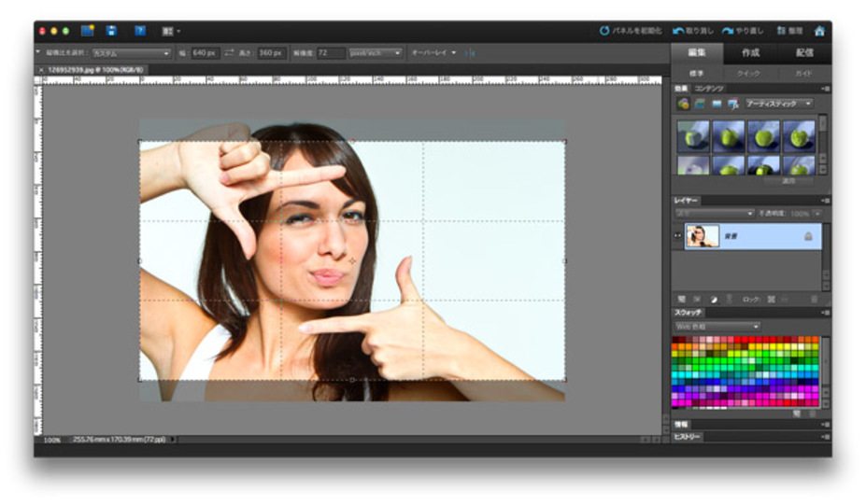Select the Layer Styles icon in Effects panel
The height and width of the screenshot is (504, 866).
pos(700,104)
